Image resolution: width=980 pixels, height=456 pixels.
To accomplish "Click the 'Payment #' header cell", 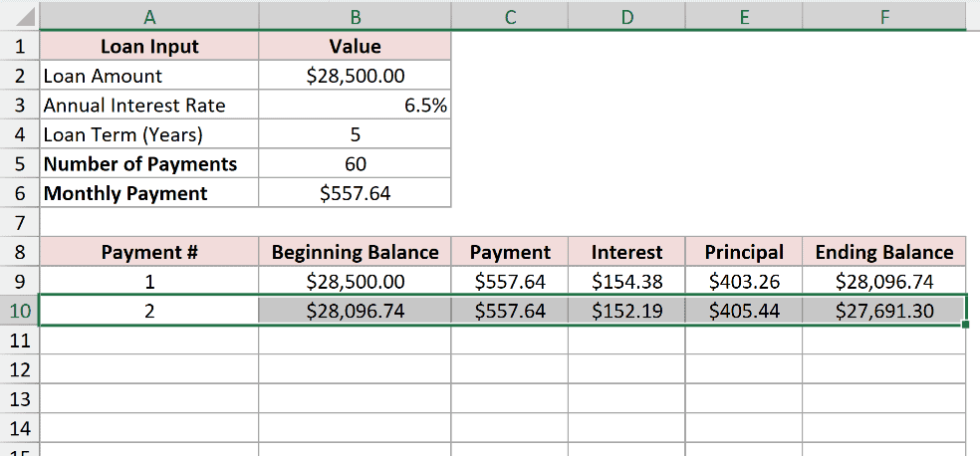I will click(x=149, y=252).
